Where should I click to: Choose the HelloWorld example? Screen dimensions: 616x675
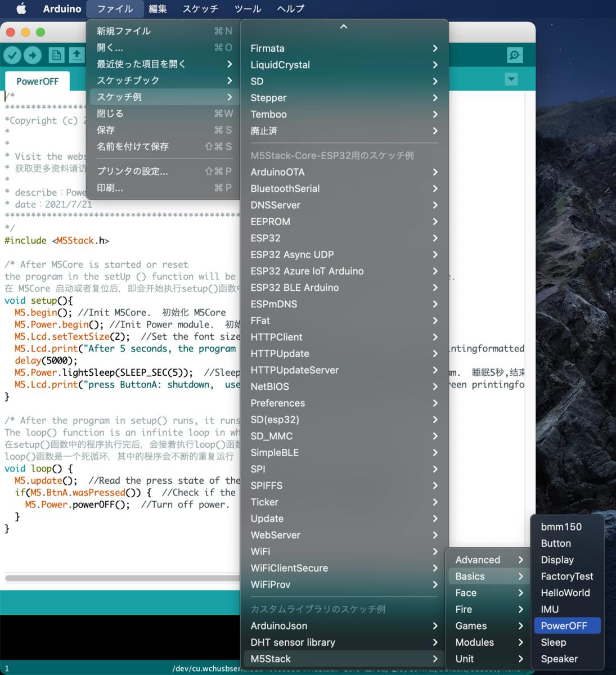tap(565, 592)
